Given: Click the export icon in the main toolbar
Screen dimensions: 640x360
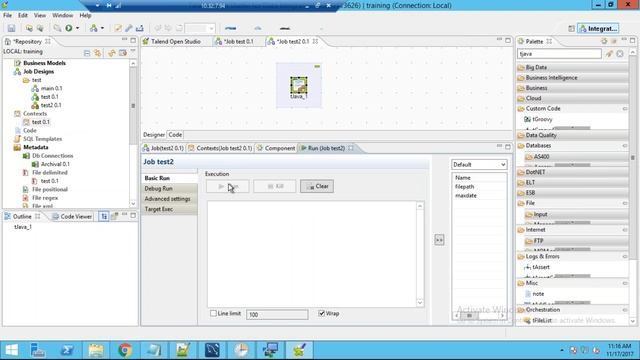Looking at the screenshot, I should 140,28.
